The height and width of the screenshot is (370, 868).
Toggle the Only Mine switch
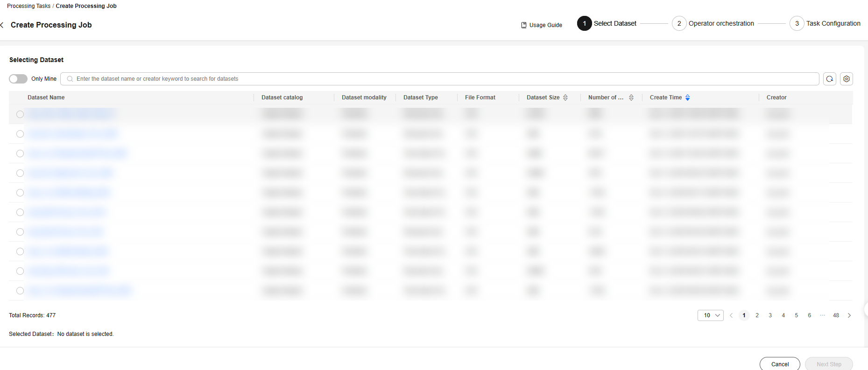(18, 79)
